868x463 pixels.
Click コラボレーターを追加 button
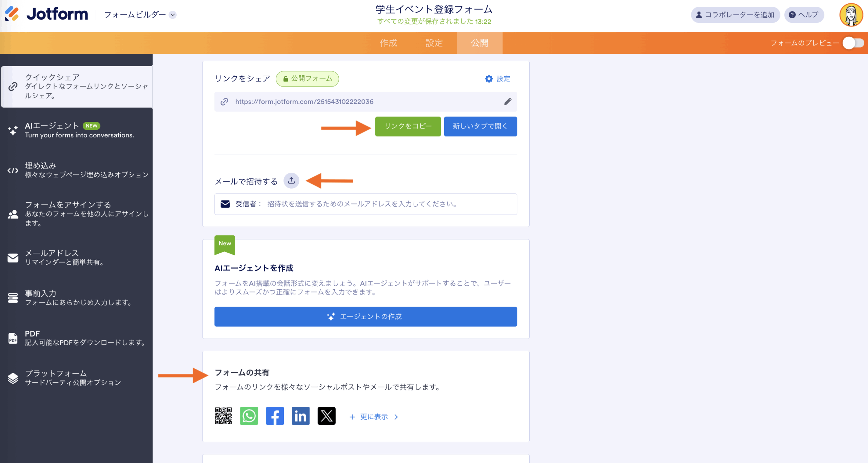735,15
